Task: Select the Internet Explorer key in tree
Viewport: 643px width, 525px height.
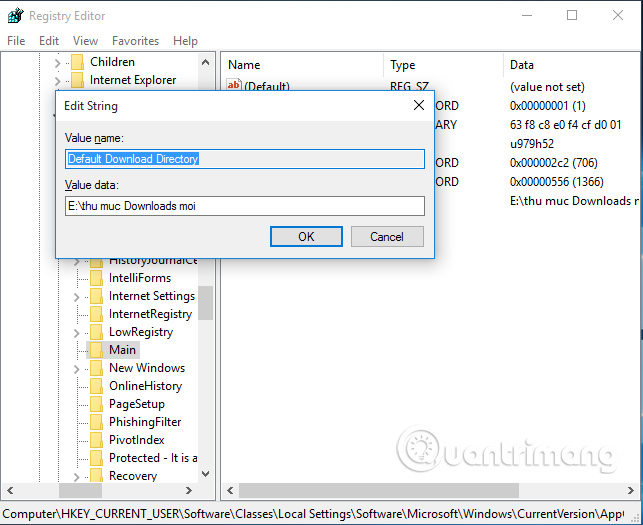Action: pyautogui.click(x=133, y=80)
